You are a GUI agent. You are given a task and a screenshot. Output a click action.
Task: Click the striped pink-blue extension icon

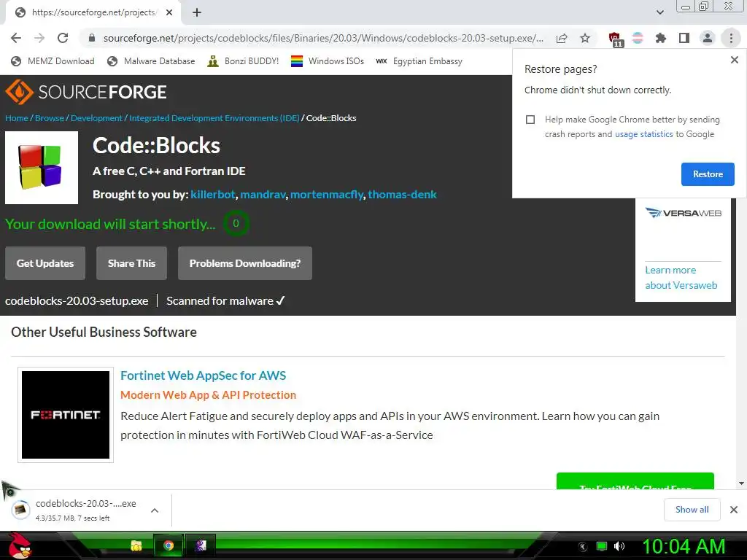pyautogui.click(x=638, y=38)
